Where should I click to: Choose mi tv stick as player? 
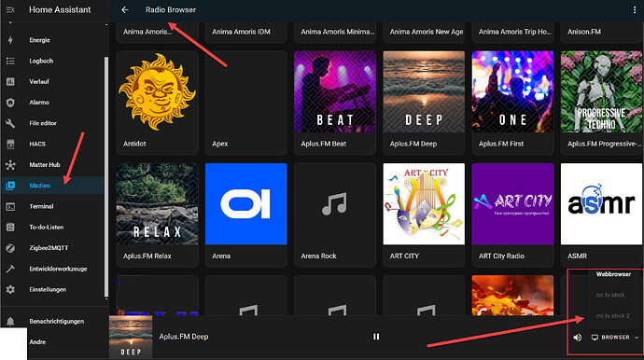pyautogui.click(x=610, y=295)
